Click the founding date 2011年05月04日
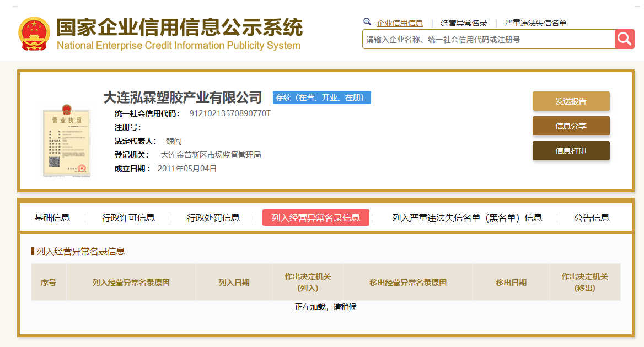644x347 pixels. pyautogui.click(x=187, y=169)
